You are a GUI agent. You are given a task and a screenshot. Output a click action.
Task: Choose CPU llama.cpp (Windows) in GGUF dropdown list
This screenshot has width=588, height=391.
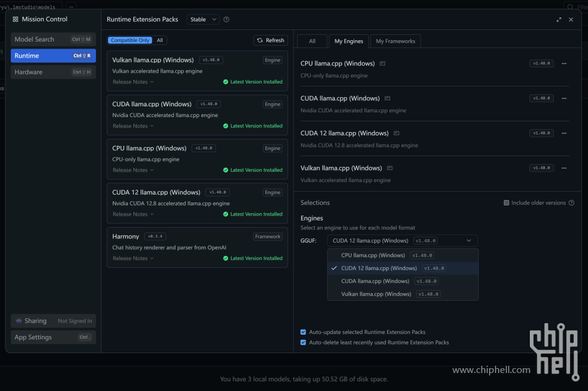point(403,255)
